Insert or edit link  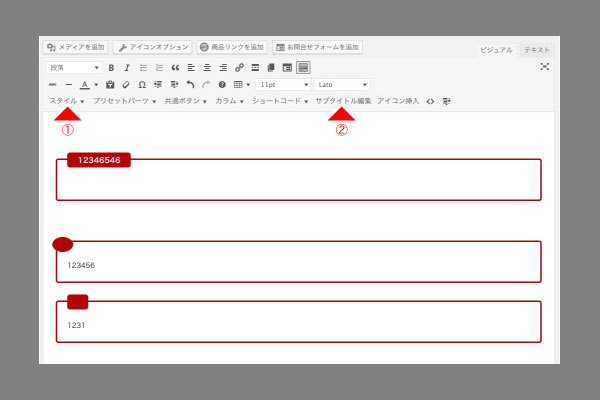239,68
